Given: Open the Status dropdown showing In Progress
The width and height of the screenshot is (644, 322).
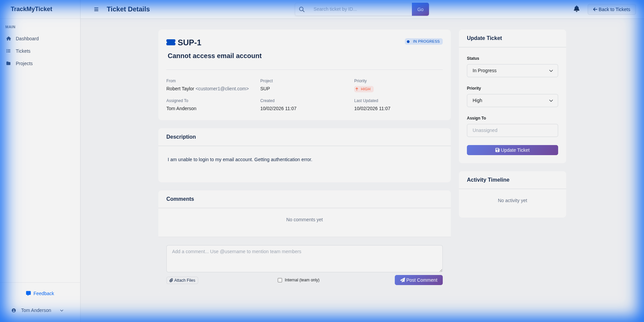Looking at the screenshot, I should pyautogui.click(x=513, y=71).
